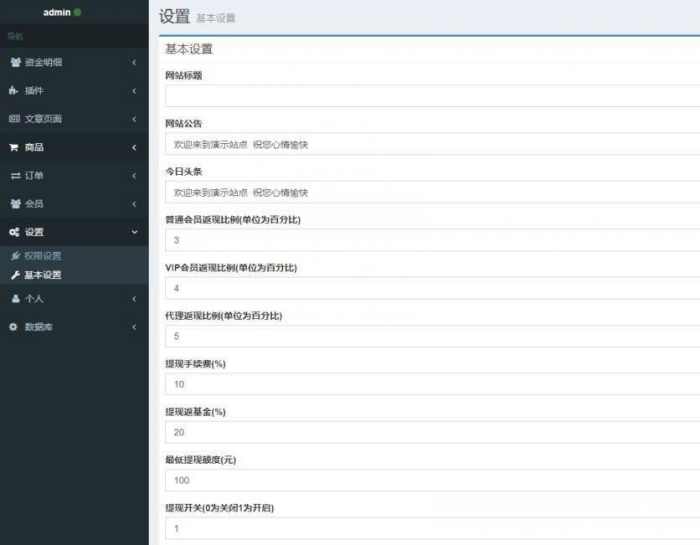700x545 pixels.
Task: Click the 订单 exchange arrows icon
Action: pos(14,175)
